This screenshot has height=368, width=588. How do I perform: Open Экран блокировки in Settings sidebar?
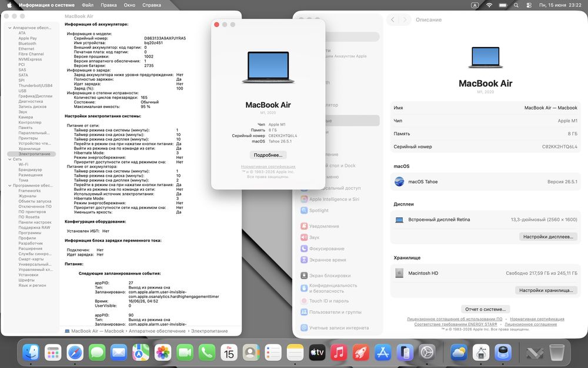[326, 275]
